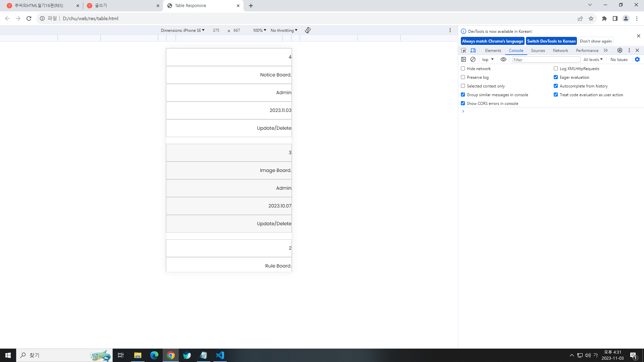Screen dimensions: 644x362
Task: Check the Hide network option
Action: (x=463, y=68)
